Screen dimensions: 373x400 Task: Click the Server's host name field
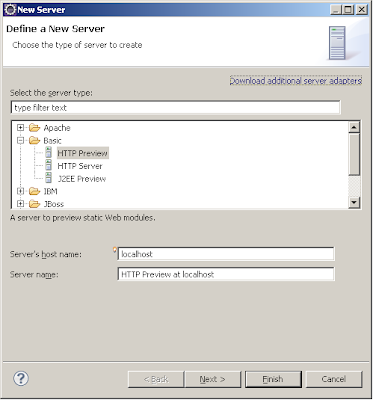pos(226,254)
